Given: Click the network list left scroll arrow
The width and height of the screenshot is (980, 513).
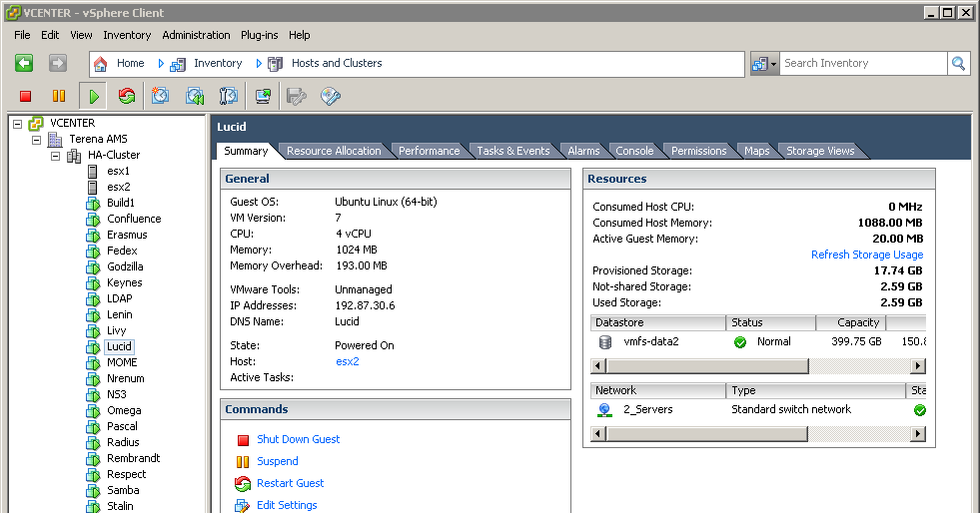Looking at the screenshot, I should click(x=598, y=434).
